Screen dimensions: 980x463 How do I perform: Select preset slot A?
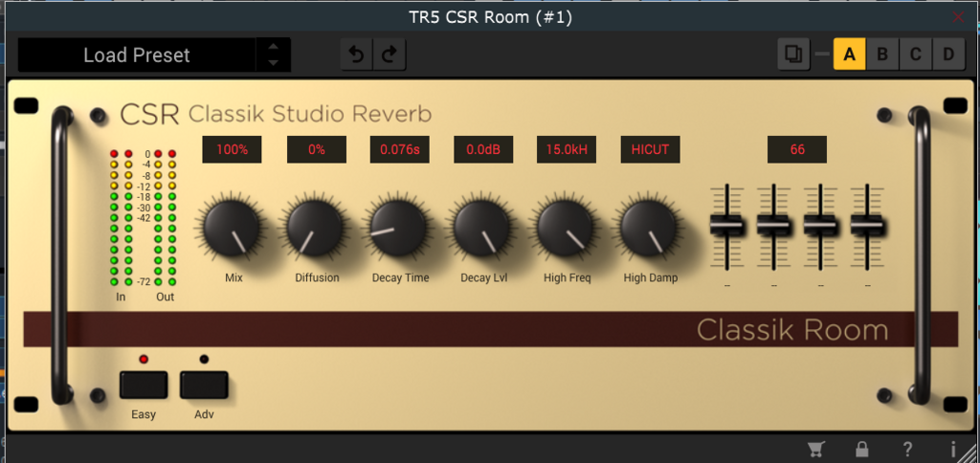pyautogui.click(x=850, y=55)
